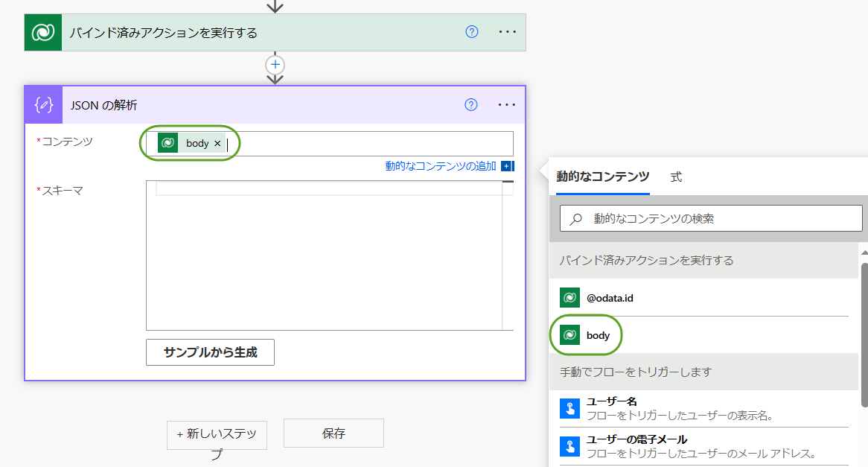Image resolution: width=868 pixels, height=467 pixels.
Task: Click the JSON の解析 braces icon
Action: (x=44, y=105)
